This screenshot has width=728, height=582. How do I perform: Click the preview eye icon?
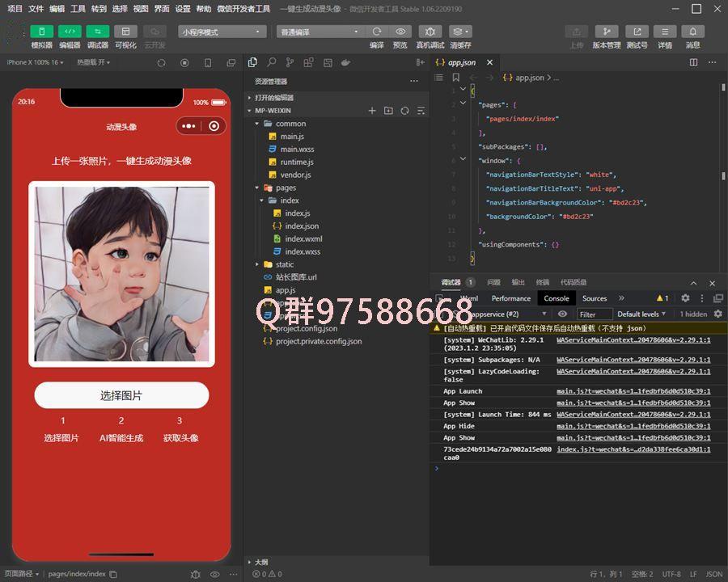400,32
